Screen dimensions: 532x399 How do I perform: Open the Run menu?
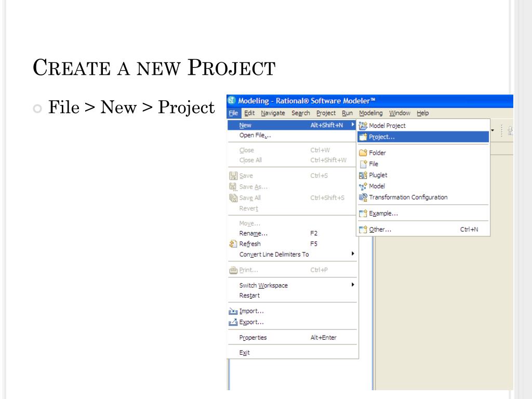[347, 113]
